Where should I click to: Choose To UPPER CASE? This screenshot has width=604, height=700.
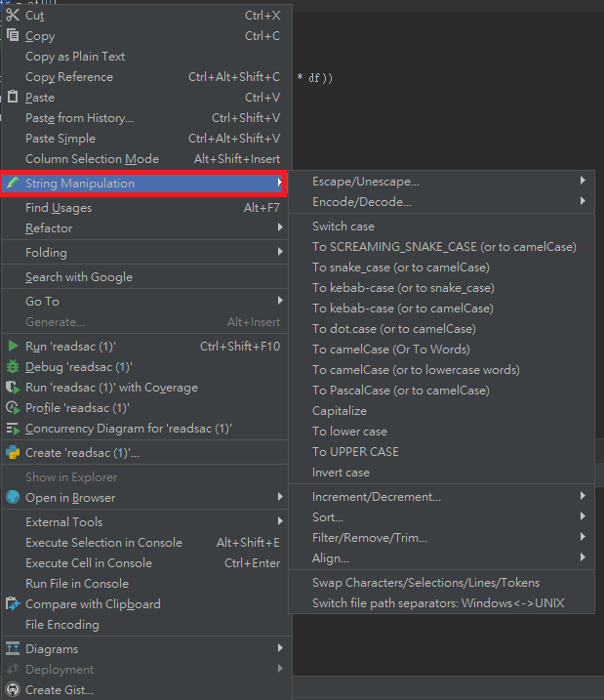(355, 452)
